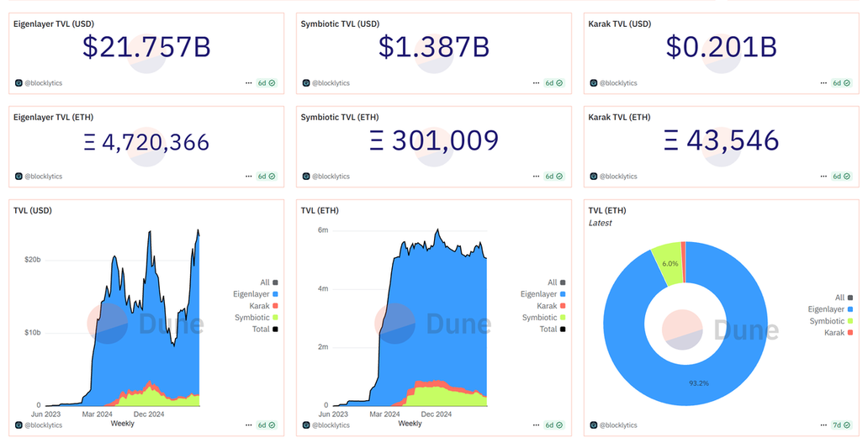Open the three-dot menu on Karak TVL (ETH) card

[823, 177]
